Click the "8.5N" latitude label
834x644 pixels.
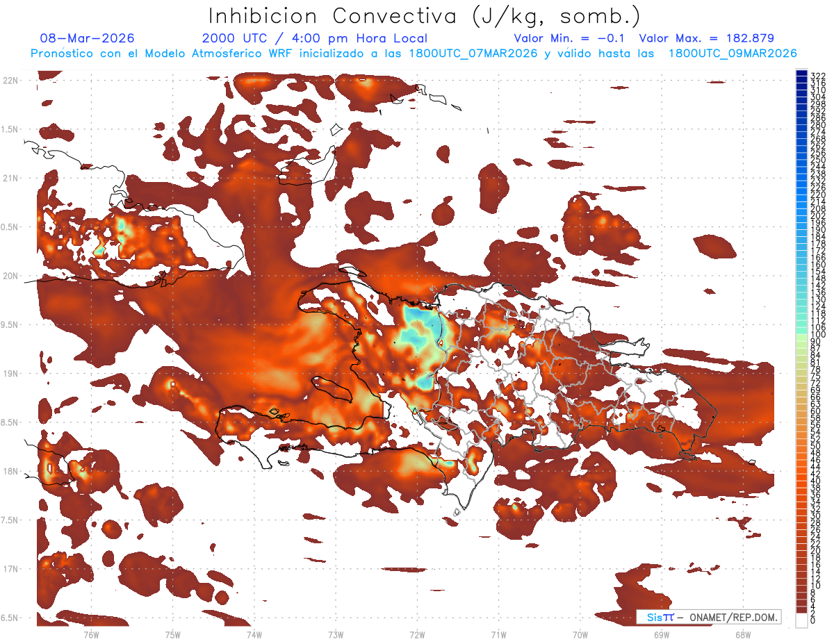(10, 422)
